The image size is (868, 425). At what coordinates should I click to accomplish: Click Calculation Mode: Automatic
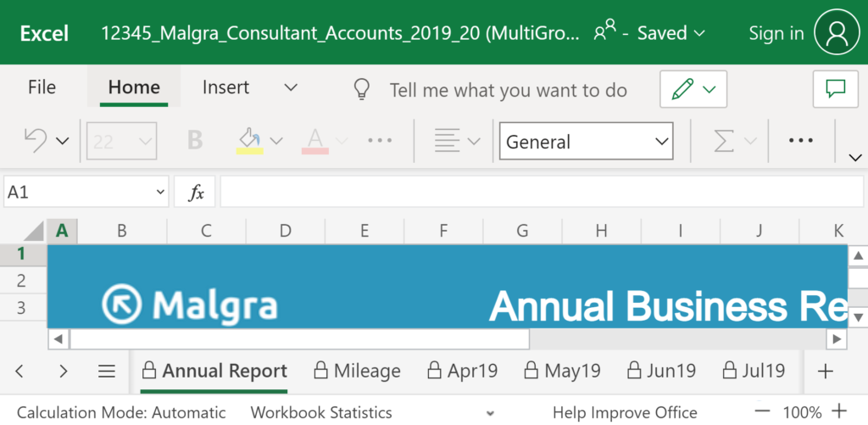(121, 412)
